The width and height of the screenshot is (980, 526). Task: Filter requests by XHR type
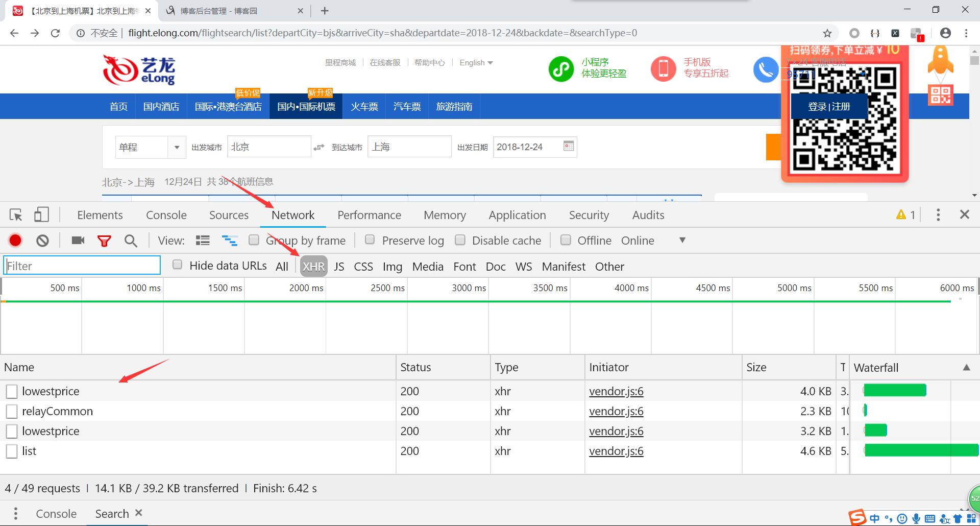[313, 267]
